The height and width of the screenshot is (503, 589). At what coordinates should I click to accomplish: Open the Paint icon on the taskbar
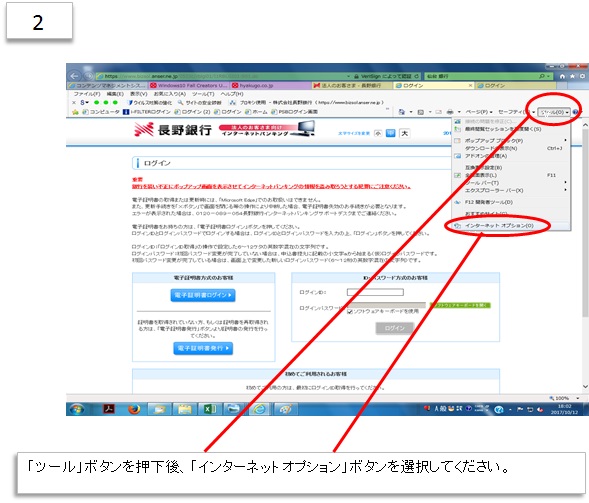tap(285, 409)
